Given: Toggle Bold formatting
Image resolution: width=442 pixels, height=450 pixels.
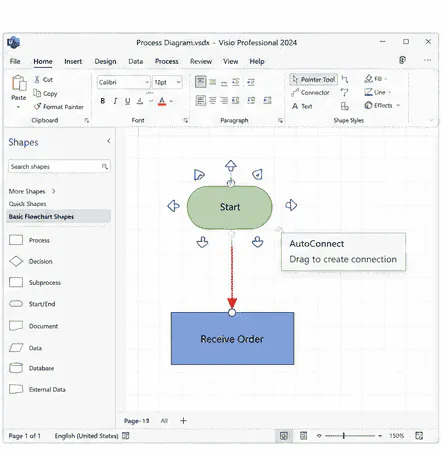Looking at the screenshot, I should click(x=103, y=101).
